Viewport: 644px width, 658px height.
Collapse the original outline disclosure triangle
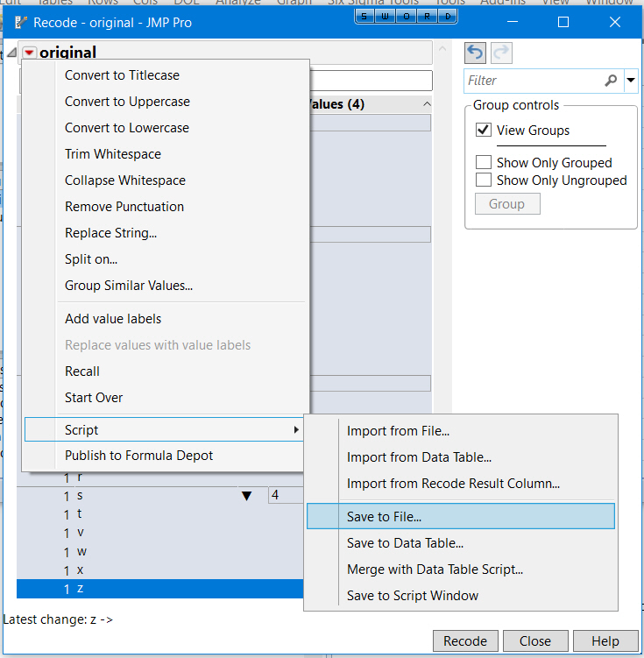[x=11, y=53]
